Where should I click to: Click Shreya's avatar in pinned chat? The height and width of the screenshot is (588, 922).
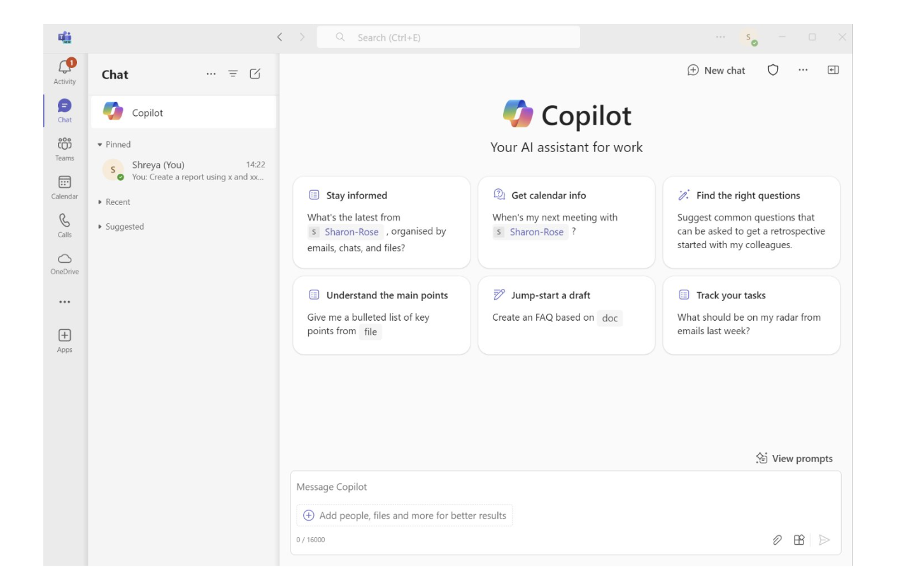coord(113,170)
